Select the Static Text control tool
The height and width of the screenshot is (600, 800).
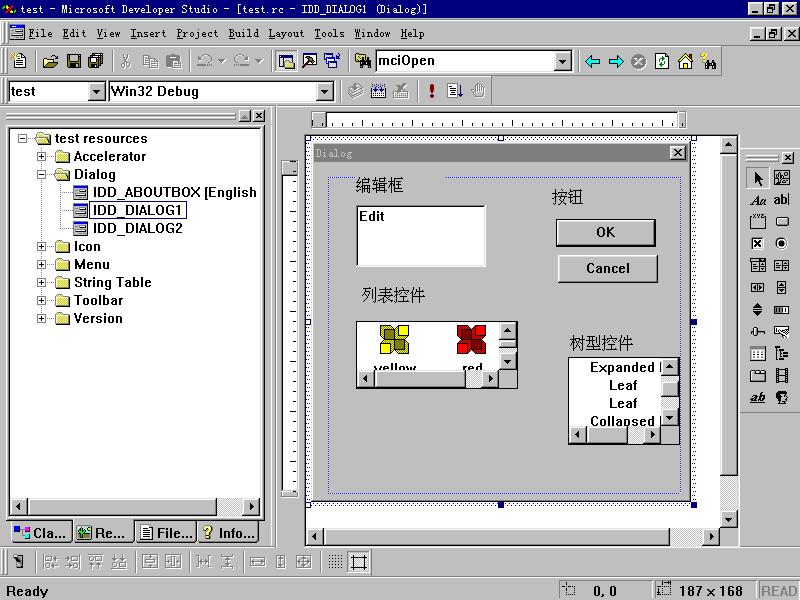(x=758, y=200)
